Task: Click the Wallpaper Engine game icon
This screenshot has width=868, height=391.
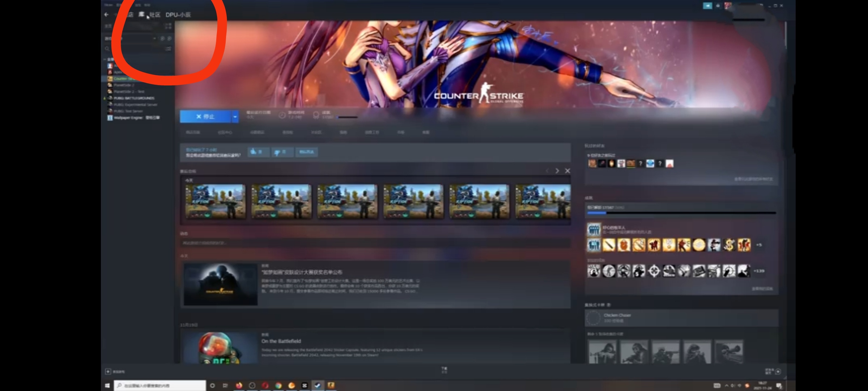Action: [x=110, y=118]
